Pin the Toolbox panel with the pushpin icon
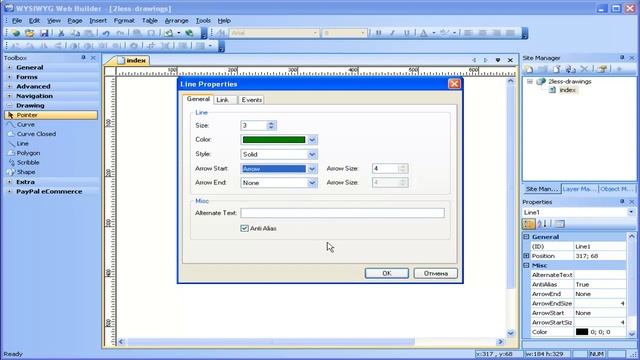Screen dimensions: 640x360 pos(83,58)
